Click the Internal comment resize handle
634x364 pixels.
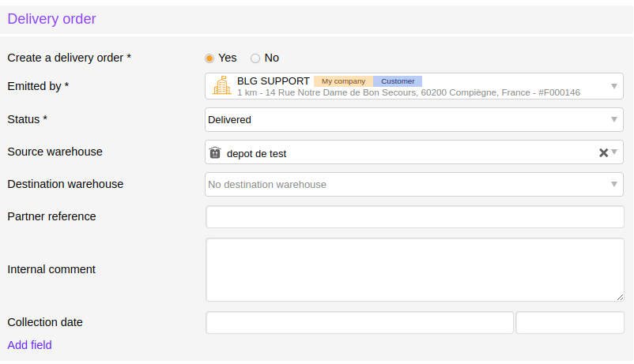[x=621, y=298]
